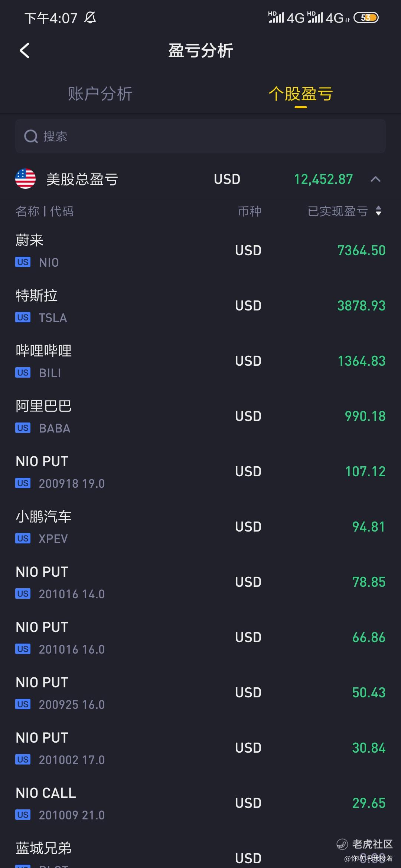Select the 个股盈亏 tab
401x868 pixels.
[300, 94]
